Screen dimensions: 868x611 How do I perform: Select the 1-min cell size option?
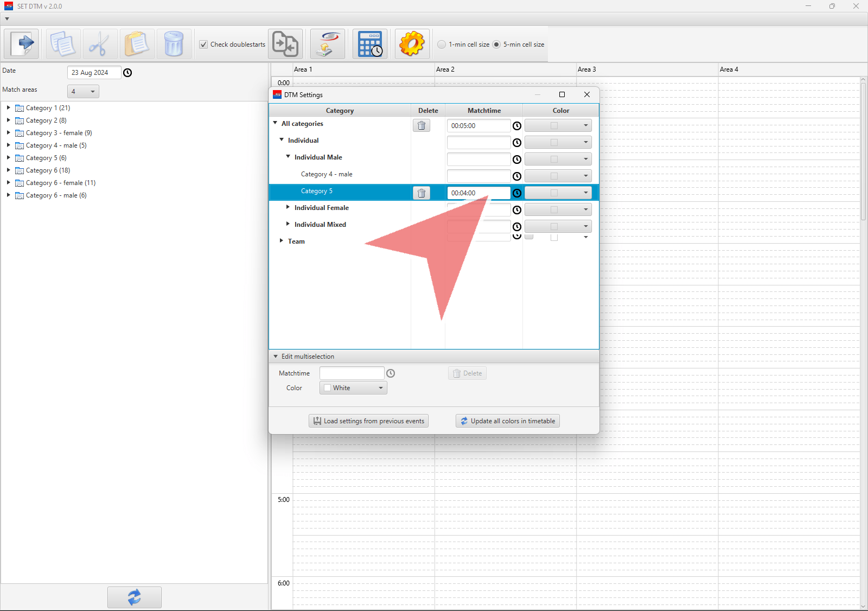442,44
